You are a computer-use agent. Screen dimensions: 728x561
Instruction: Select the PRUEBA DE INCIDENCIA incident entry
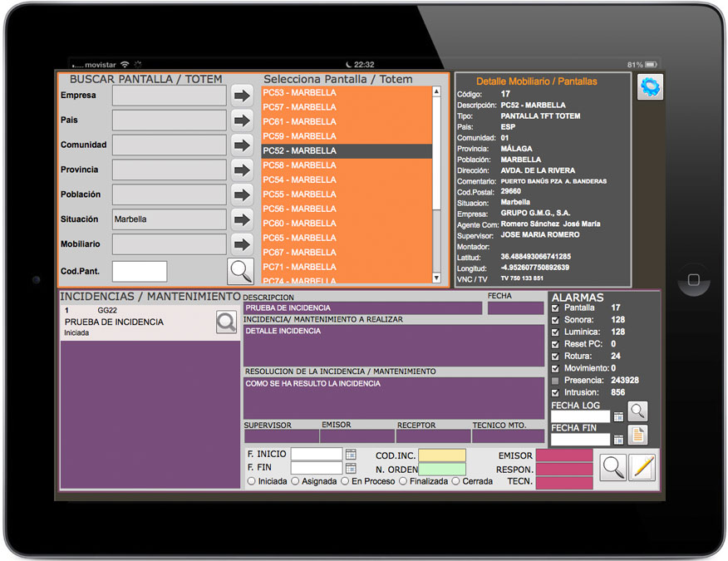133,322
